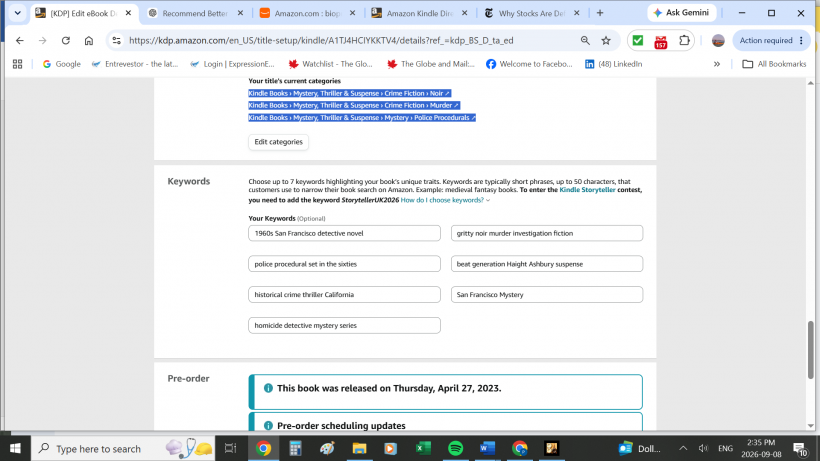This screenshot has height=461, width=820.
Task: Open the red calendar extension
Action: click(x=660, y=41)
